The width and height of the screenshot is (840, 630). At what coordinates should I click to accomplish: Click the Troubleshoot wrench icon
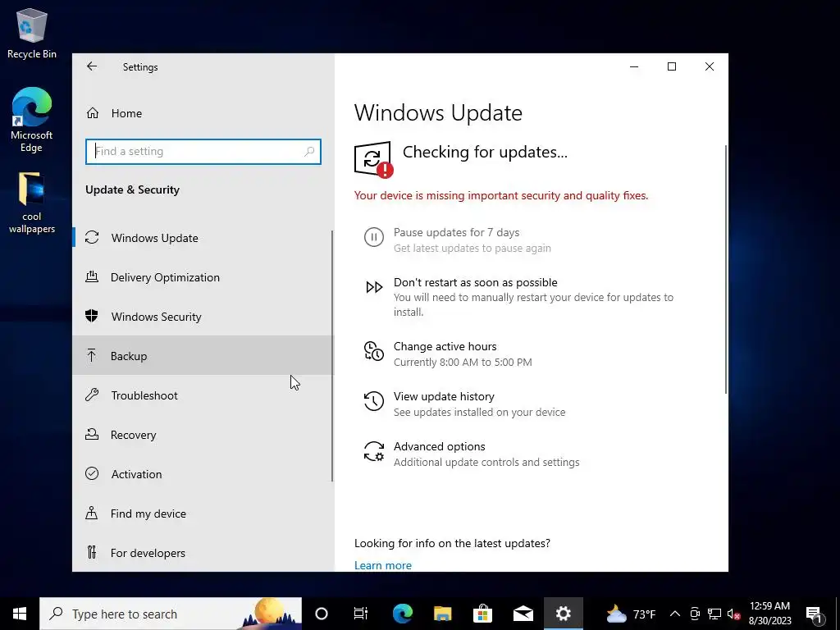tap(92, 395)
